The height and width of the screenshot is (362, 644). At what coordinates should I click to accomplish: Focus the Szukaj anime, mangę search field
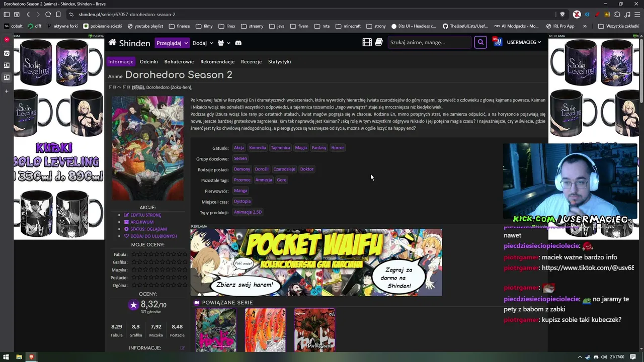point(429,43)
